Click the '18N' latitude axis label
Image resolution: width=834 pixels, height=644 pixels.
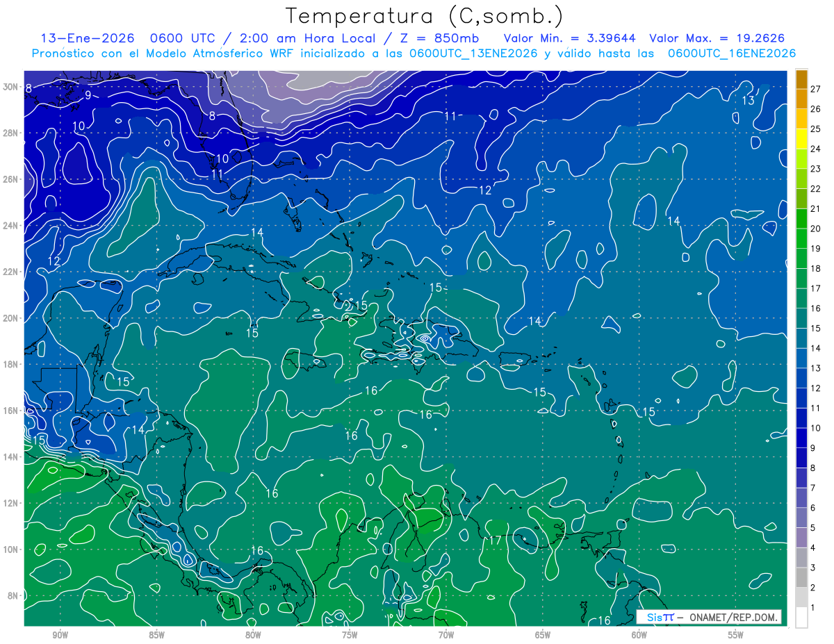tap(10, 364)
